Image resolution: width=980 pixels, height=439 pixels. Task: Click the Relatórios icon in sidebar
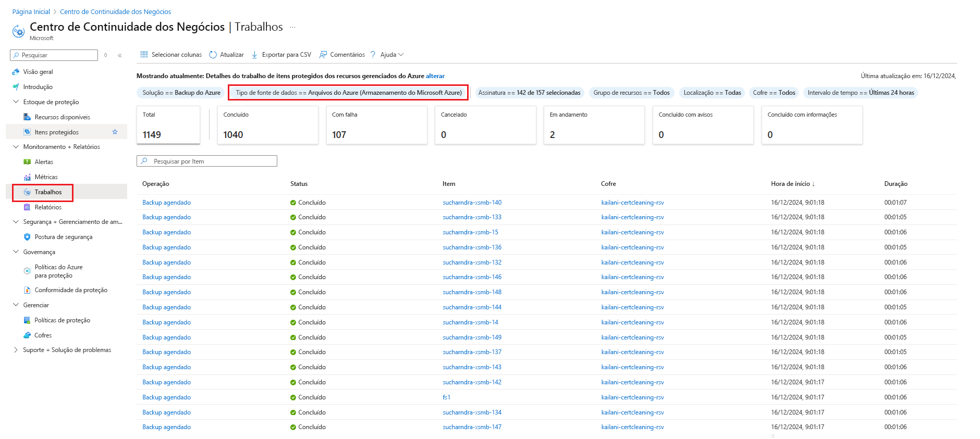[x=27, y=207]
